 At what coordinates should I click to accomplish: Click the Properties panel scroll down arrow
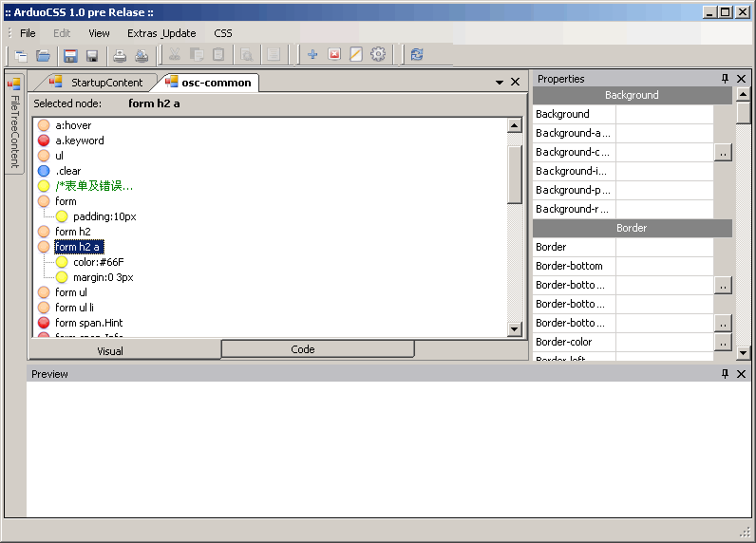743,353
